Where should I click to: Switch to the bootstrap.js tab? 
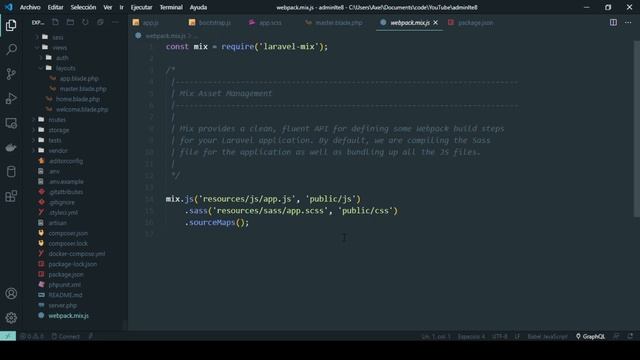pos(214,23)
